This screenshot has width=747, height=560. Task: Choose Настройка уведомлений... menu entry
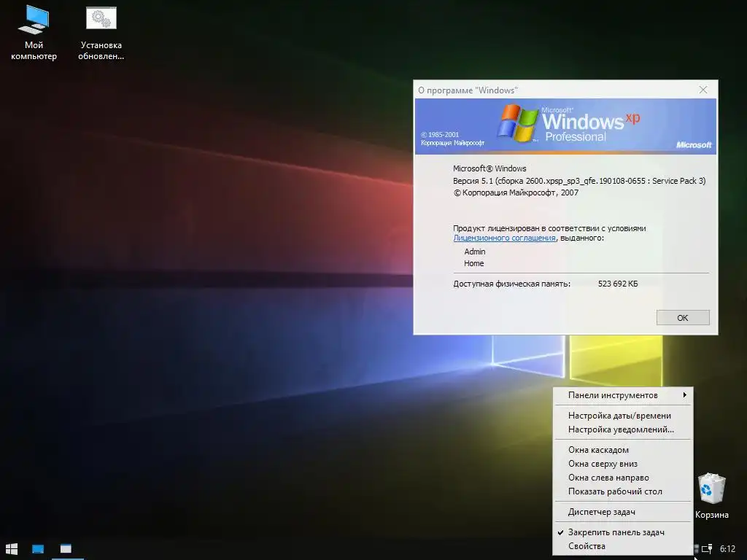[x=622, y=429]
